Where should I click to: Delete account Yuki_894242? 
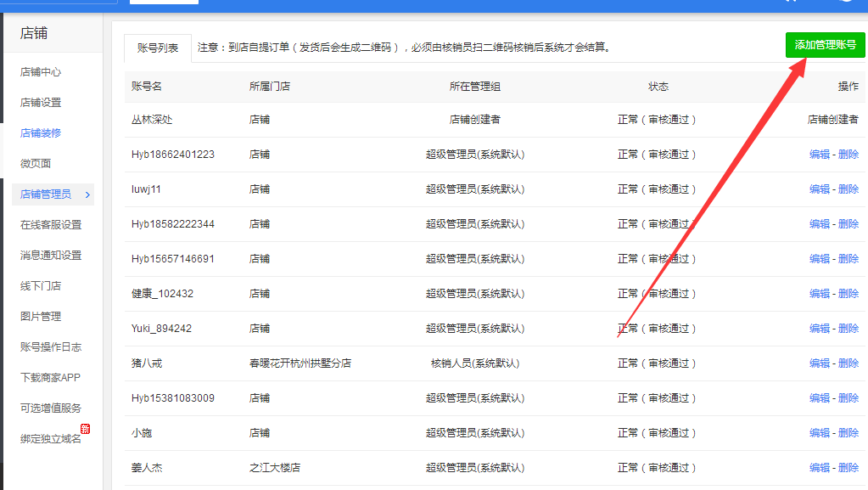click(x=848, y=329)
